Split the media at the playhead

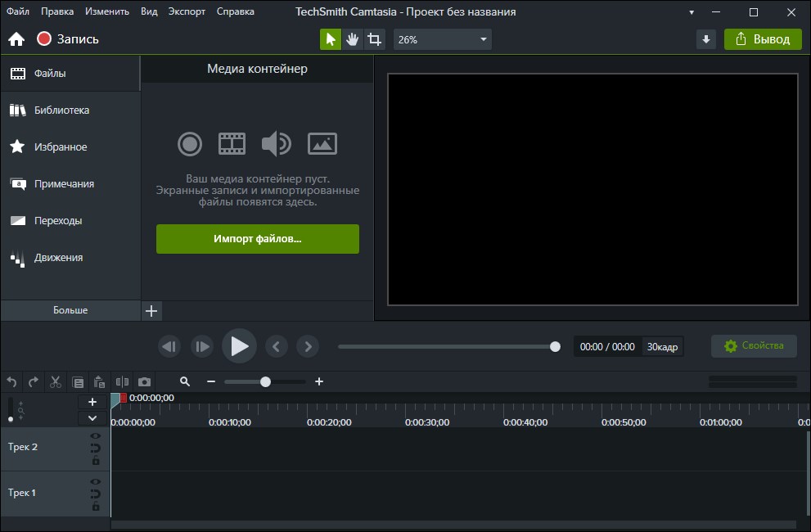click(122, 381)
